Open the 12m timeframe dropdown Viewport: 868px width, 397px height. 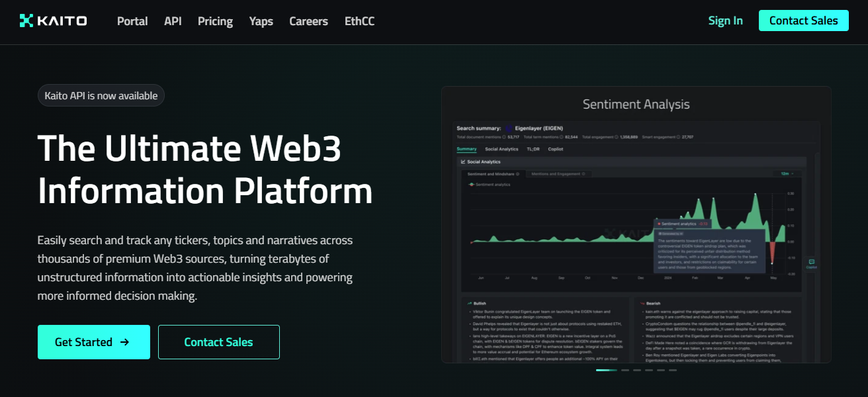[787, 174]
